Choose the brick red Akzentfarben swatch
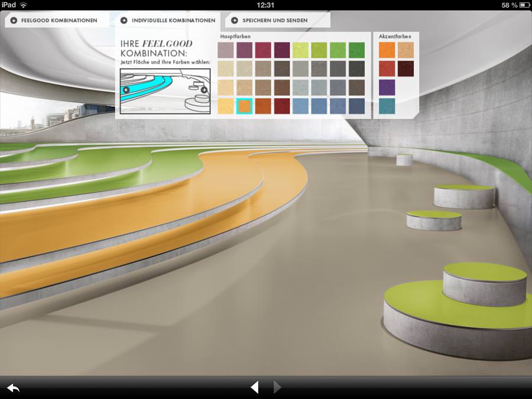This screenshot has height=399, width=532. (387, 69)
